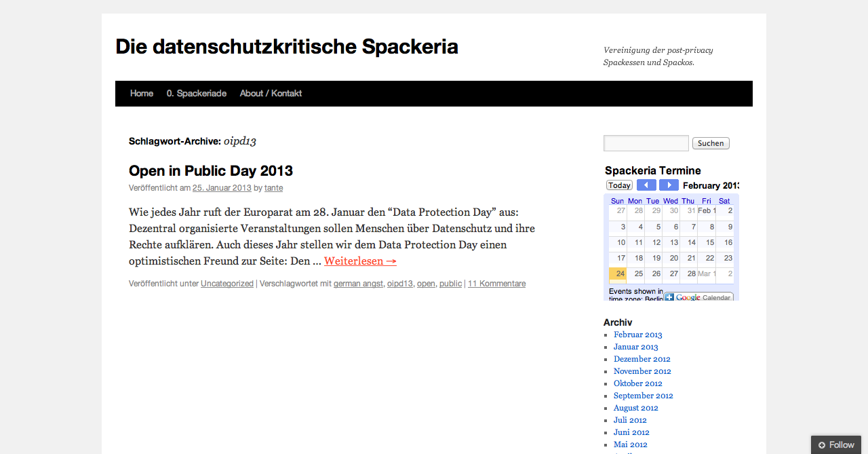Select February 24 in the calendar

tap(618, 273)
